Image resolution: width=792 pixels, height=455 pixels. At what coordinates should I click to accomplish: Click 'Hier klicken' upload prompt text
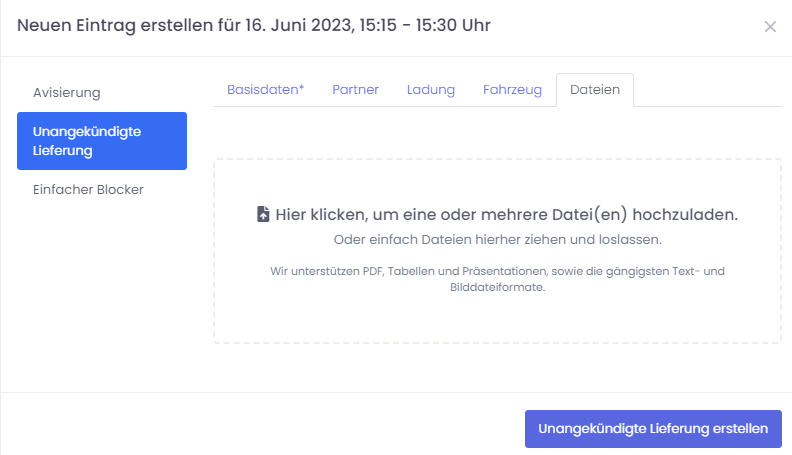(320, 215)
